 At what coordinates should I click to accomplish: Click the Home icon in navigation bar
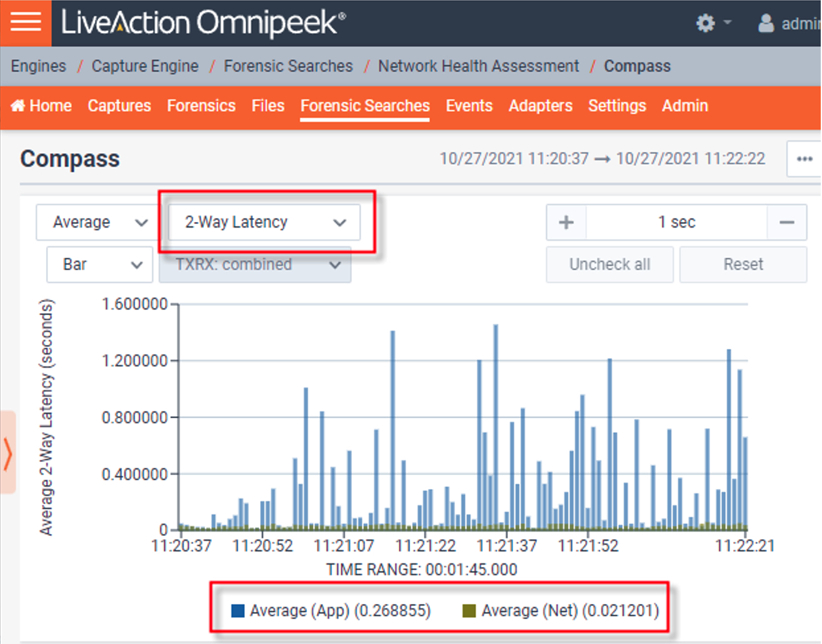tap(18, 106)
